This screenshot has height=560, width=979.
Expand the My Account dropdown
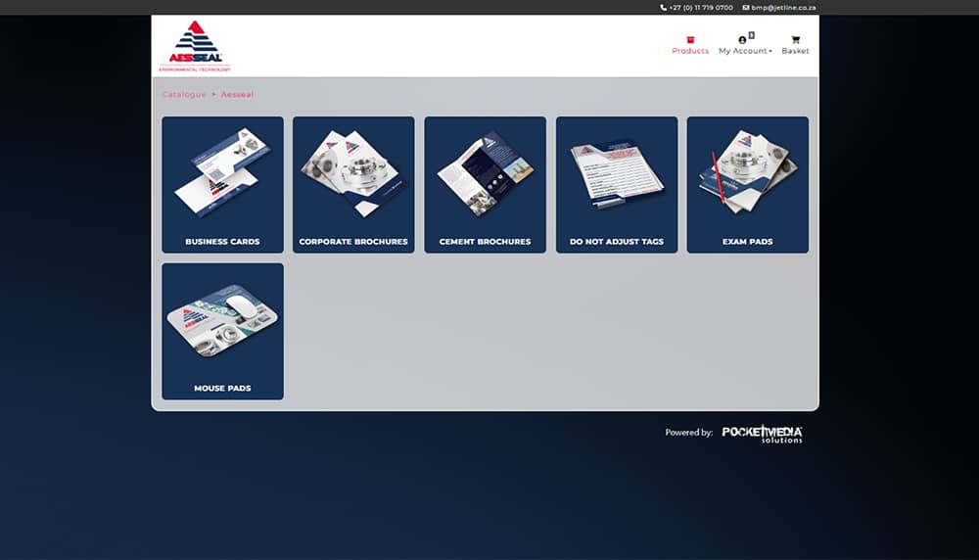(745, 51)
